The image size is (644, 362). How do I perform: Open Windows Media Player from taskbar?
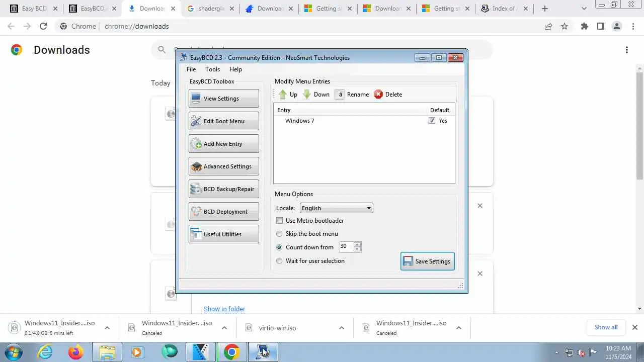137,352
